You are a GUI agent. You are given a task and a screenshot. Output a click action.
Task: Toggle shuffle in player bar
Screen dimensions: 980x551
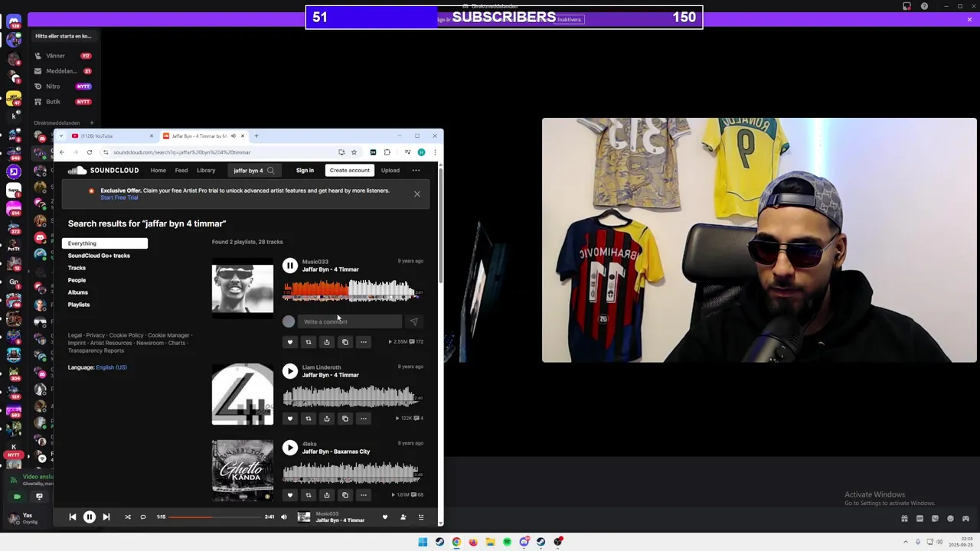click(127, 517)
